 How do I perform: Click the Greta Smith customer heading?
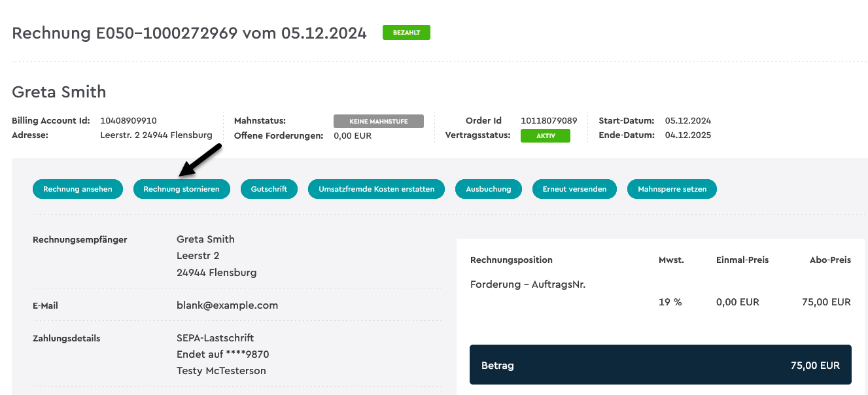point(59,92)
